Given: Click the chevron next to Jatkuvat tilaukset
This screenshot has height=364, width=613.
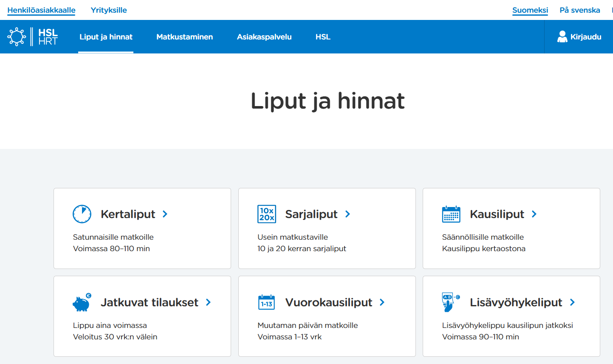Looking at the screenshot, I should pos(209,302).
